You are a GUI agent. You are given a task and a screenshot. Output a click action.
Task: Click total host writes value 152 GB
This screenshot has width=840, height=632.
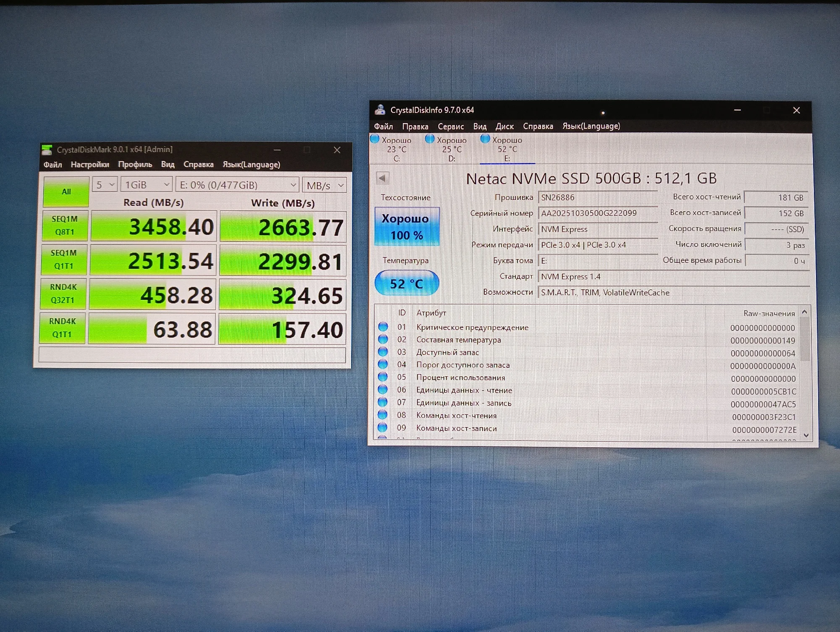tap(776, 213)
